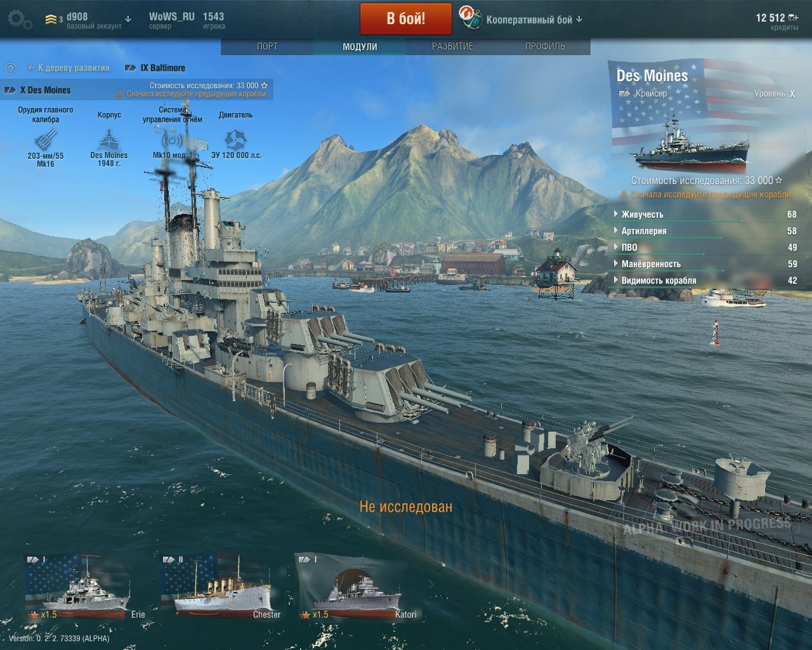
Task: Switch to the РАЗВИТИЕ tab
Action: pos(452,46)
